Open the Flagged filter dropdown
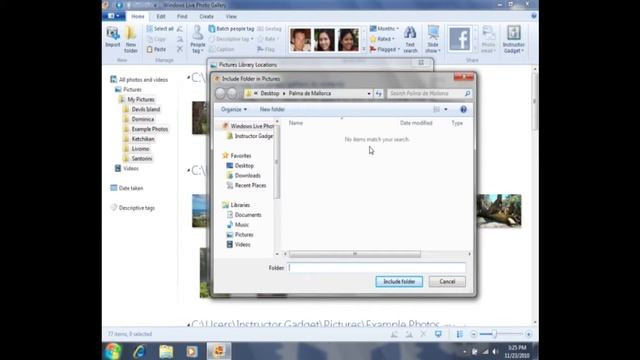The height and width of the screenshot is (360, 640). 384,49
